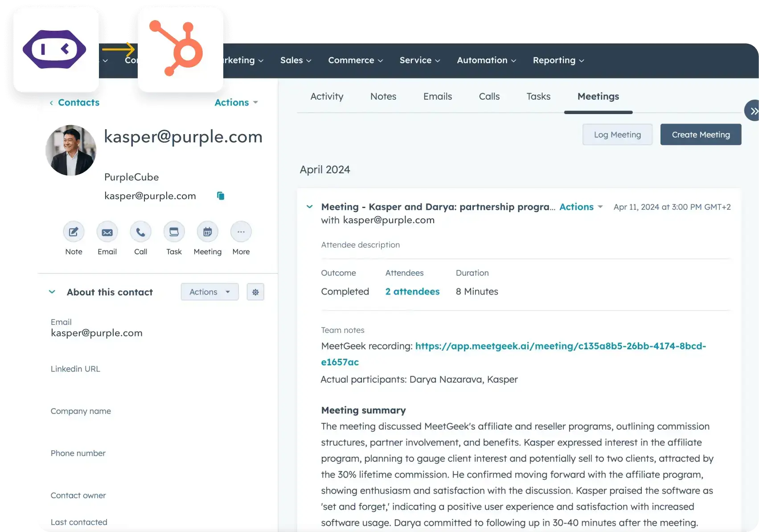
Task: Copy the email address using the copy icon
Action: pyautogui.click(x=221, y=196)
